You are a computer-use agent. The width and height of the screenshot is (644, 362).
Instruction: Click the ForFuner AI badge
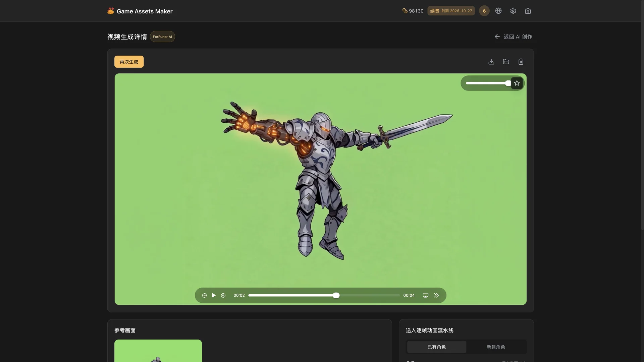pyautogui.click(x=162, y=37)
